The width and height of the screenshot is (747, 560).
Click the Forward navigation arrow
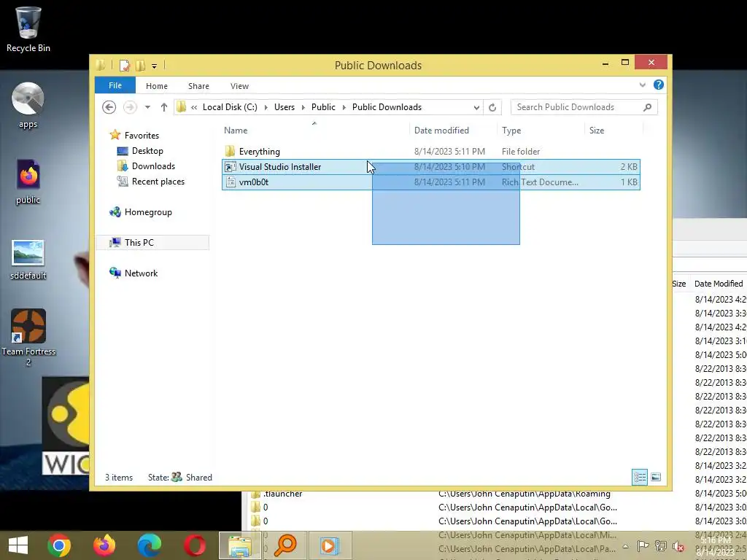(x=130, y=107)
